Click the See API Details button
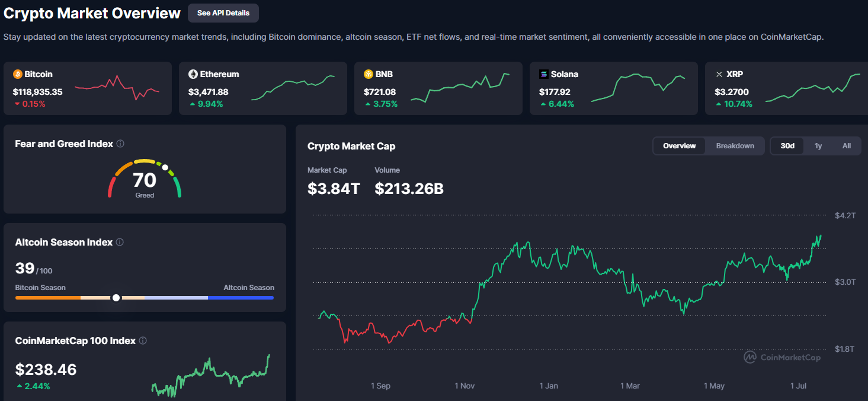Screen dimensions: 868x401 (x=223, y=13)
